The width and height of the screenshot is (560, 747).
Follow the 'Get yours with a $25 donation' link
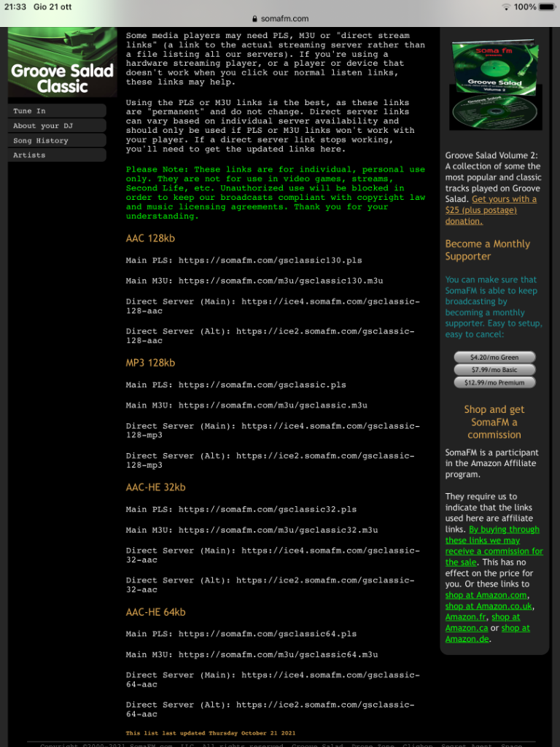click(x=491, y=210)
